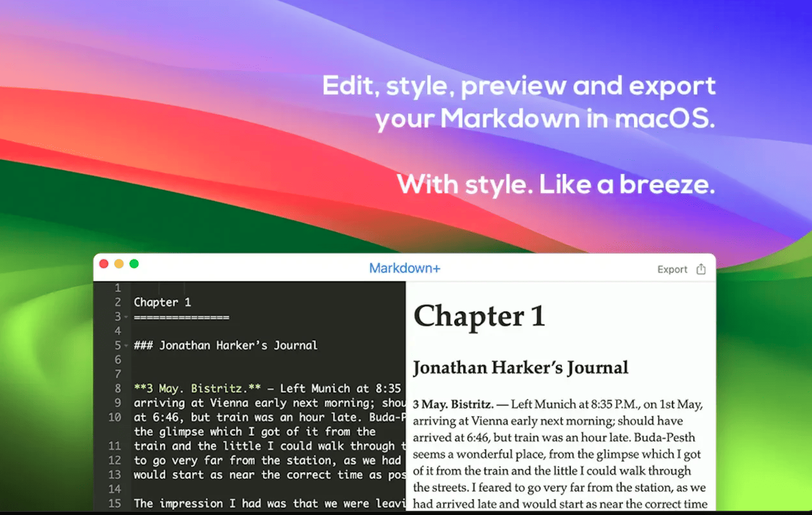This screenshot has height=515, width=812.
Task: Click the Markdown+ window title
Action: click(405, 268)
